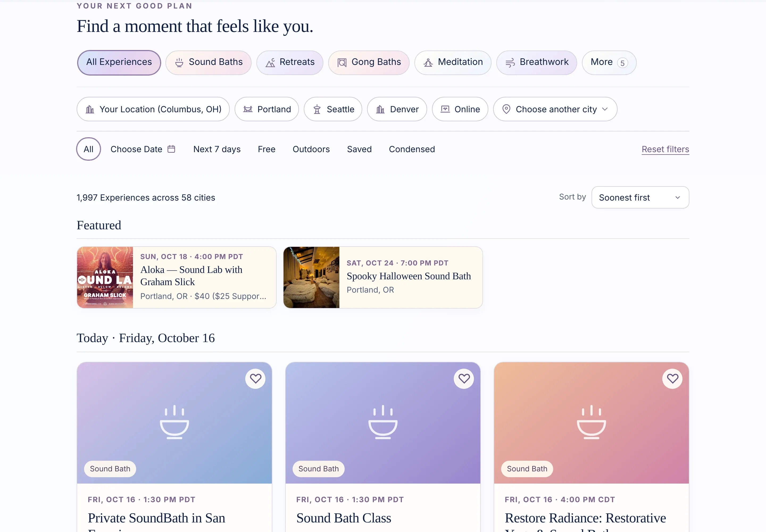Toggle the Saved filter

tap(359, 149)
